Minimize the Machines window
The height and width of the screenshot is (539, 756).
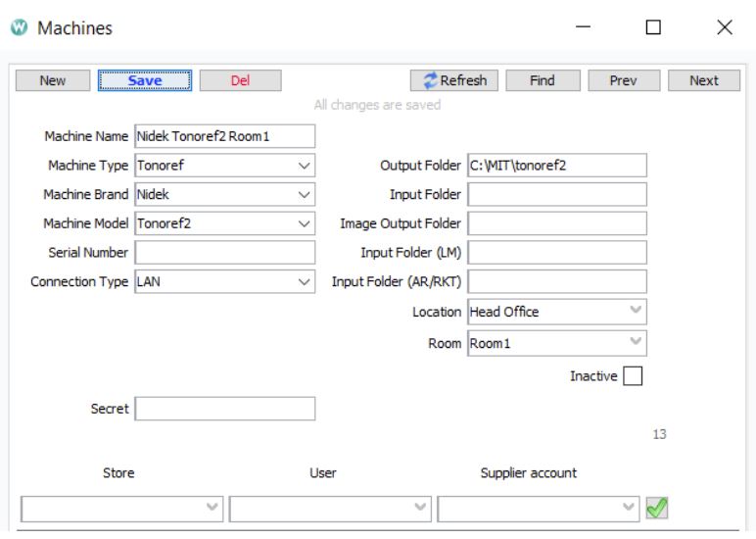coord(583,27)
